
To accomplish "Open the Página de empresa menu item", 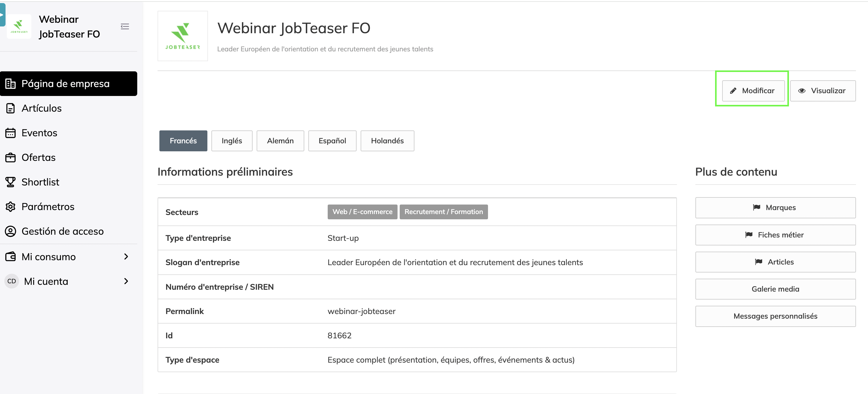I will [69, 84].
